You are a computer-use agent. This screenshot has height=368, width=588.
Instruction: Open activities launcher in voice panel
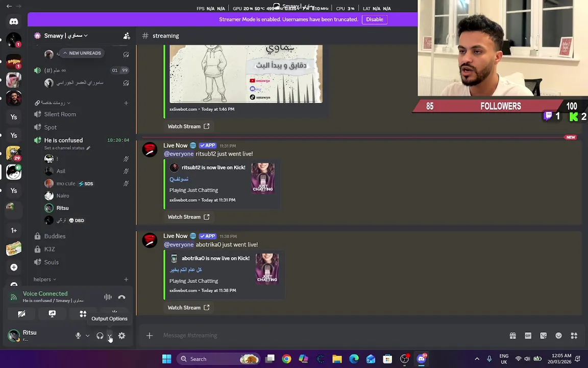click(x=83, y=314)
